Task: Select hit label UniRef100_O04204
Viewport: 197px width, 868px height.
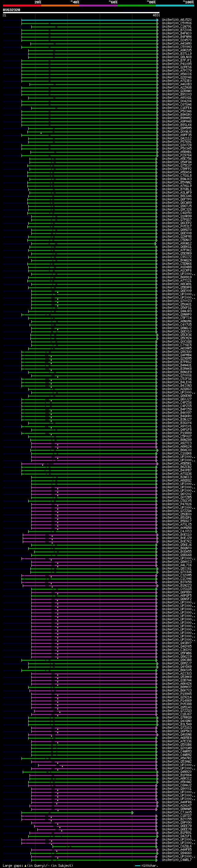Action: coord(177,101)
